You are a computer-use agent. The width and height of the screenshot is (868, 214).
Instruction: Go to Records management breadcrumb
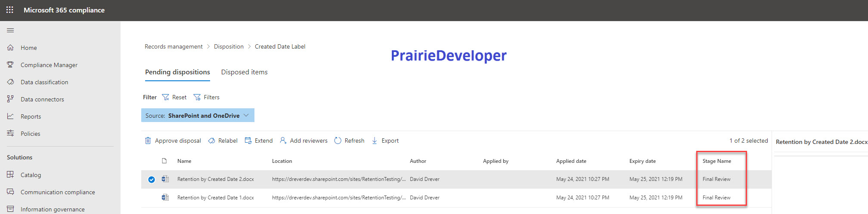tap(174, 46)
